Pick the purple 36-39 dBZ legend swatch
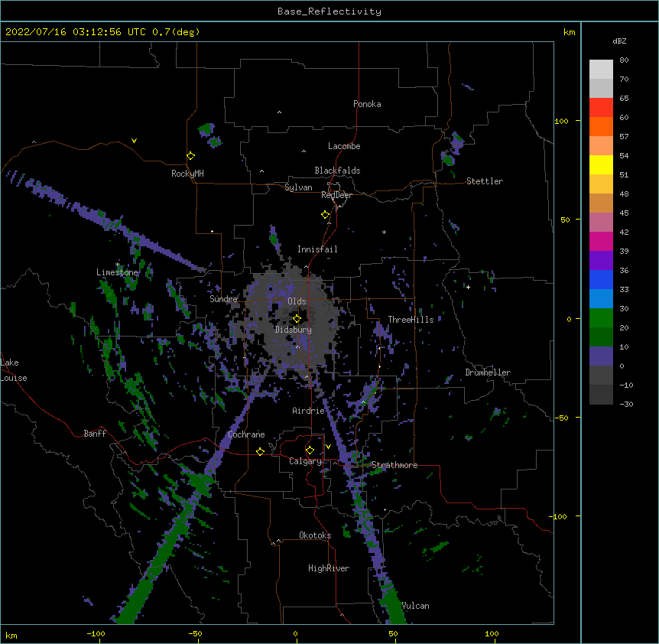The height and width of the screenshot is (644, 659). click(601, 261)
